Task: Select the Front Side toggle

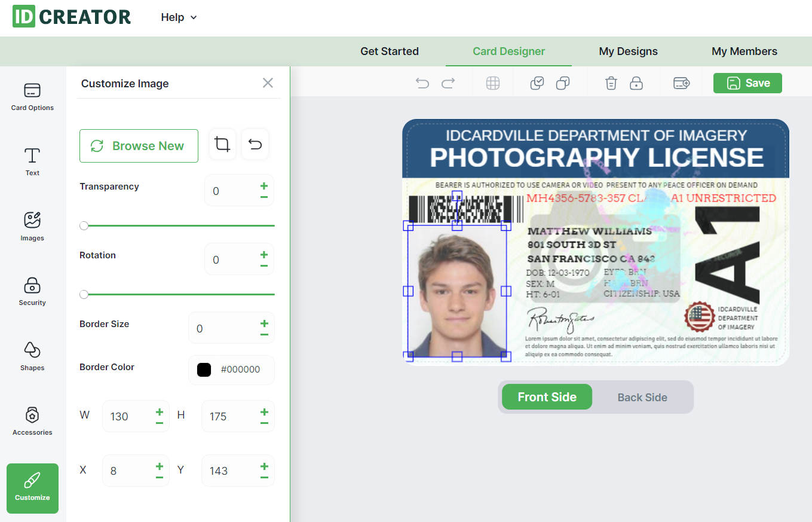Action: tap(547, 397)
